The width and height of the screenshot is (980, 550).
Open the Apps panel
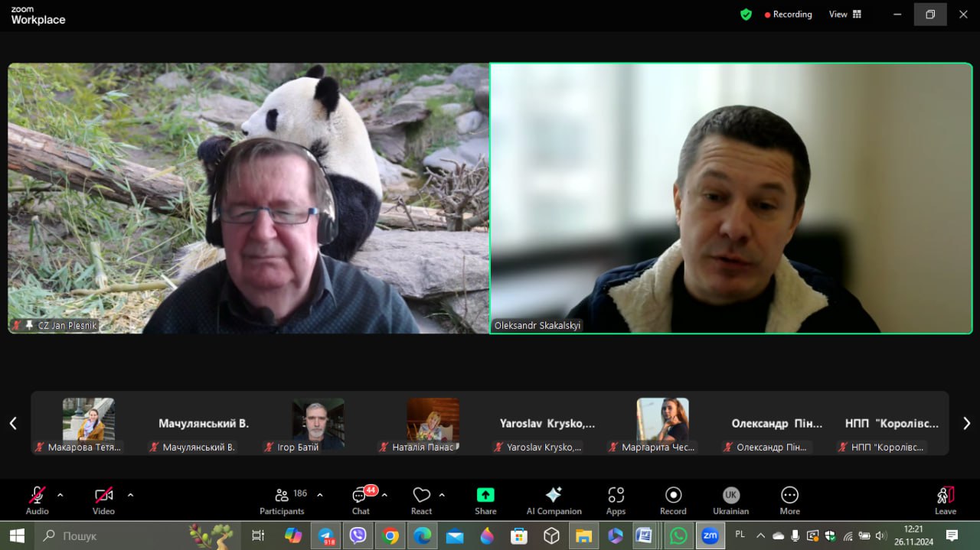(616, 500)
